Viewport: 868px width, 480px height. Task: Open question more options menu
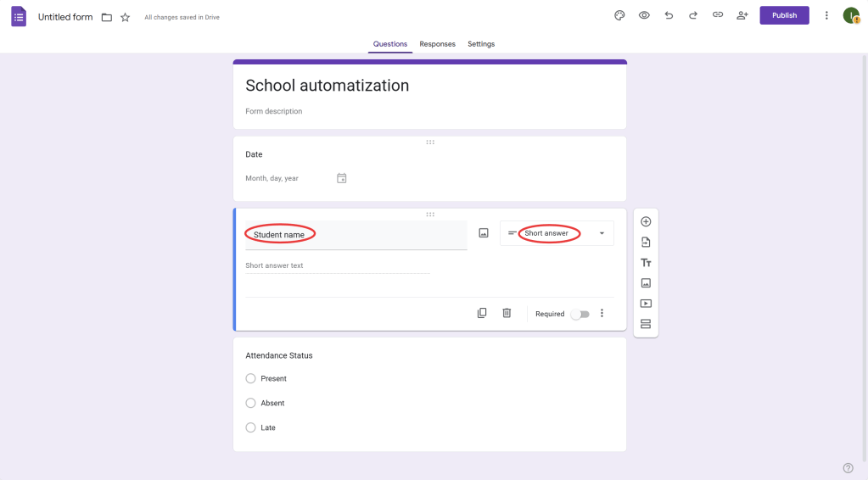[x=602, y=313]
